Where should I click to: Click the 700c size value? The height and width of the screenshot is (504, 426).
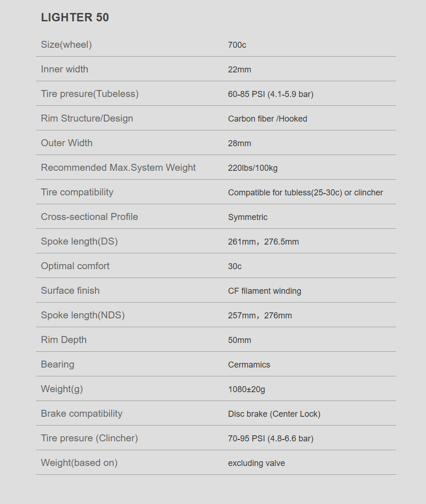pyautogui.click(x=237, y=45)
